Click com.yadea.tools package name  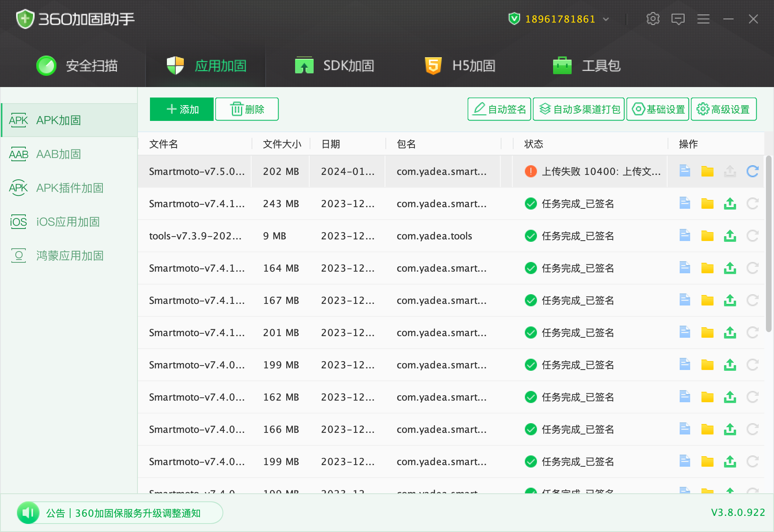click(x=434, y=236)
